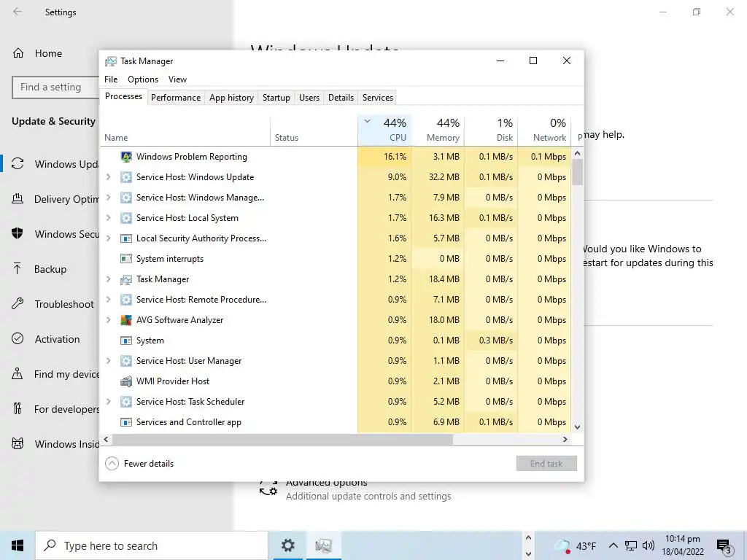Screen dimensions: 747x560
Task: Open Settings from the taskbar gear icon
Action: pos(287,545)
